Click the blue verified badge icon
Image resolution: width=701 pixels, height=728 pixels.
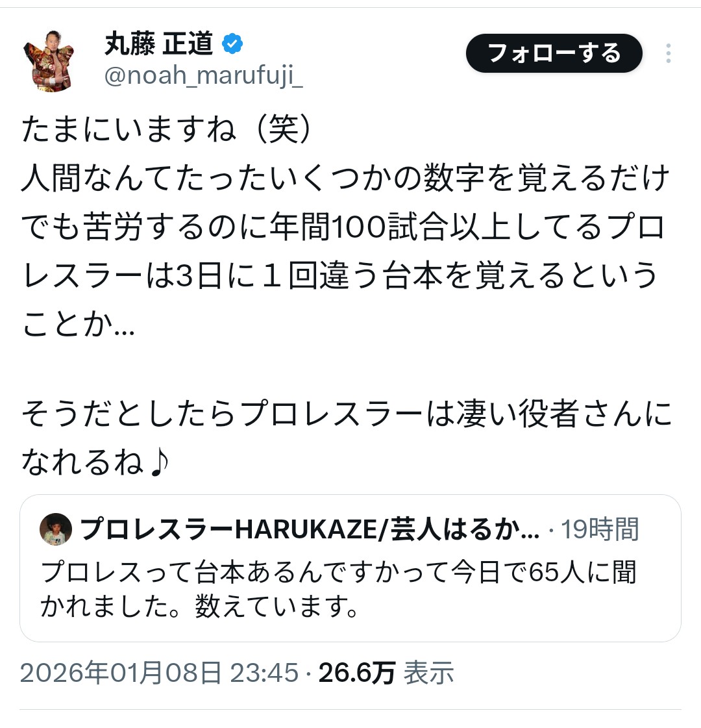coord(232,44)
